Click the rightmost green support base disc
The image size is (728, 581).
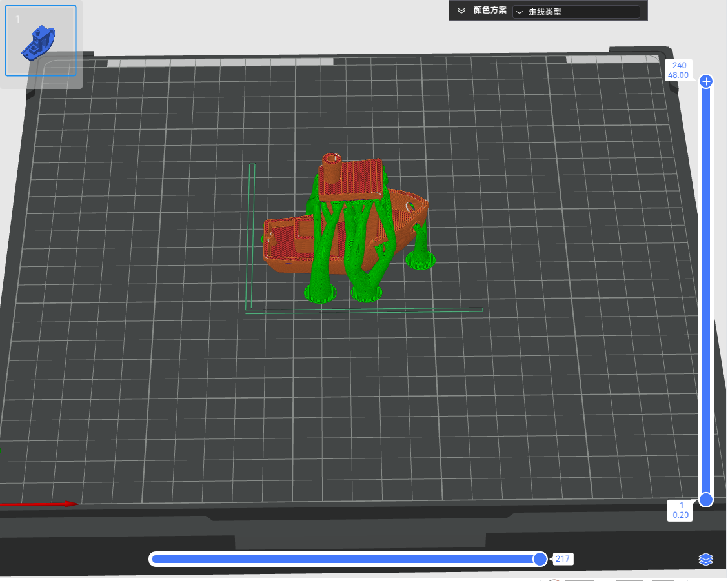421,261
